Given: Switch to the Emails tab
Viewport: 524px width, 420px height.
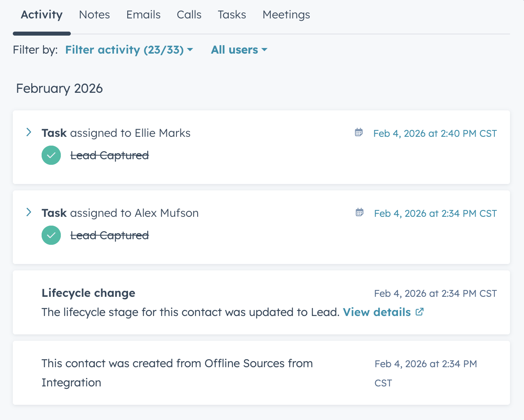Looking at the screenshot, I should pyautogui.click(x=143, y=15).
